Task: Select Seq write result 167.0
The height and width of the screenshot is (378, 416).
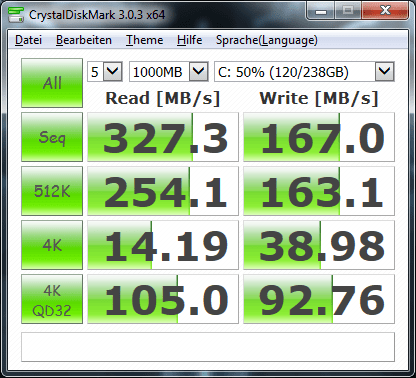Action: [319, 137]
